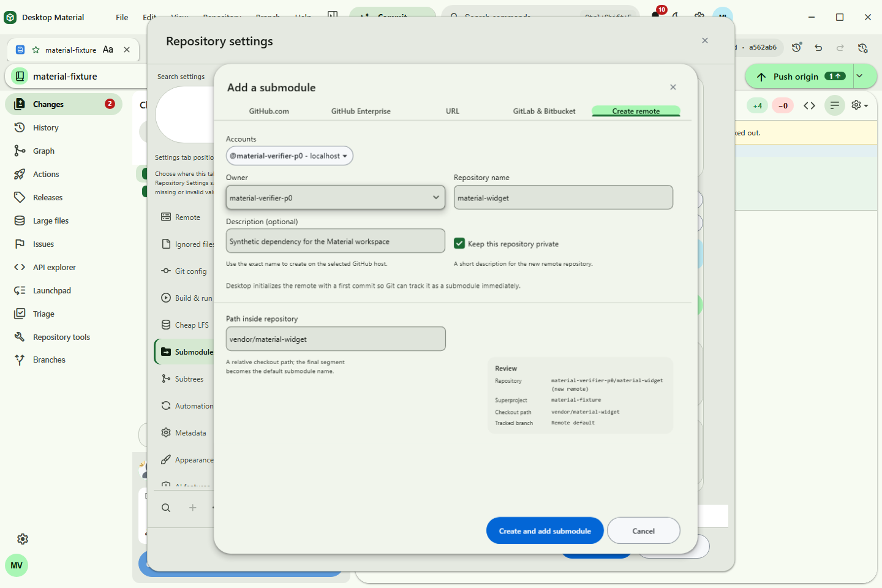Open the Graph view
The image size is (882, 588).
click(x=64, y=151)
